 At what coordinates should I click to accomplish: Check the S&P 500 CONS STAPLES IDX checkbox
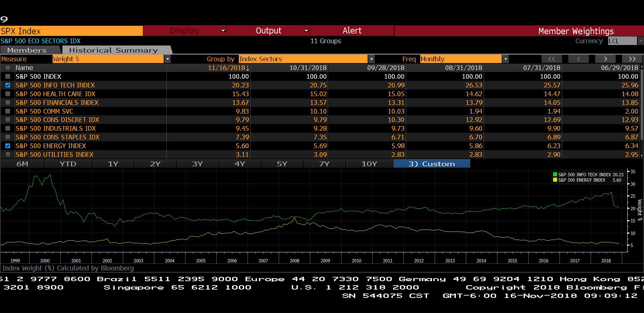(8, 137)
